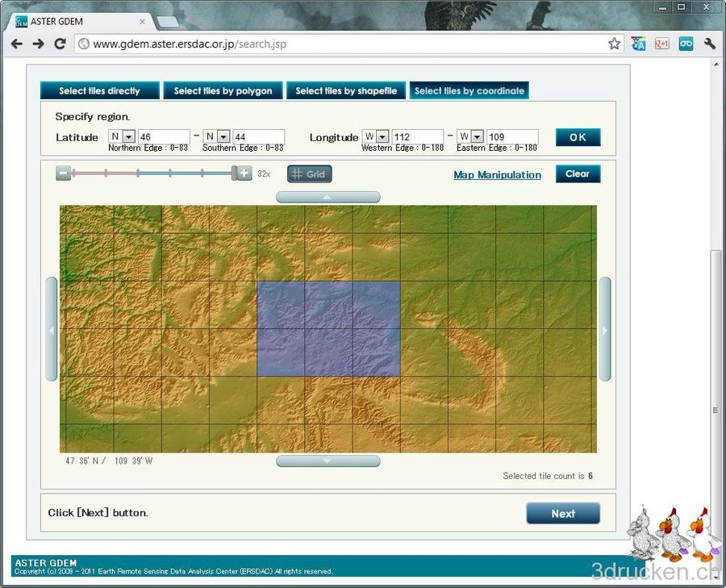726x588 pixels.
Task: Bookmark this page with the star icon
Action: point(615,44)
